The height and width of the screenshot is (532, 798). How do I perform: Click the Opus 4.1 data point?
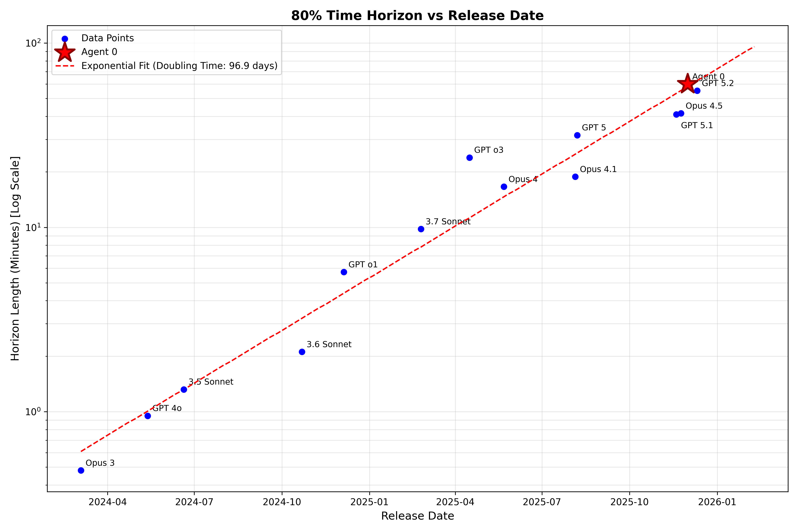(x=575, y=177)
